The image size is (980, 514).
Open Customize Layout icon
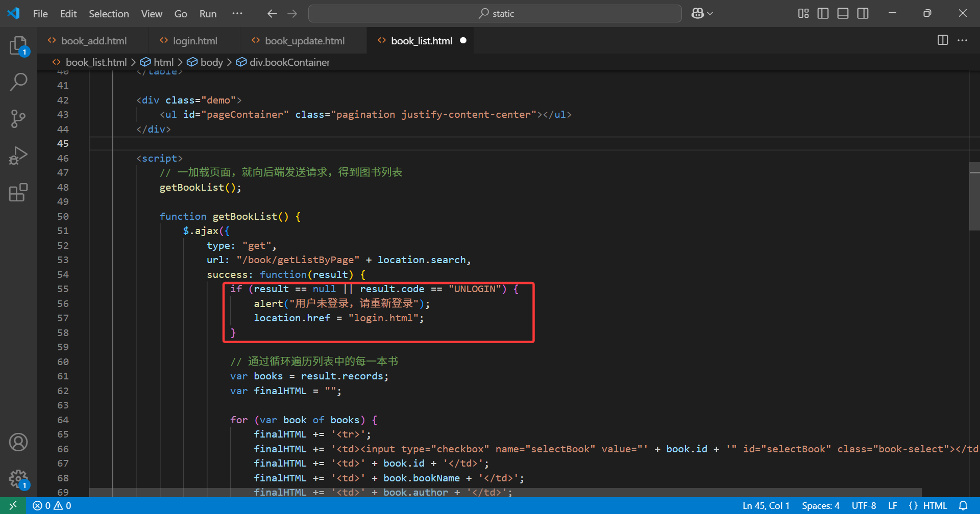(x=803, y=14)
